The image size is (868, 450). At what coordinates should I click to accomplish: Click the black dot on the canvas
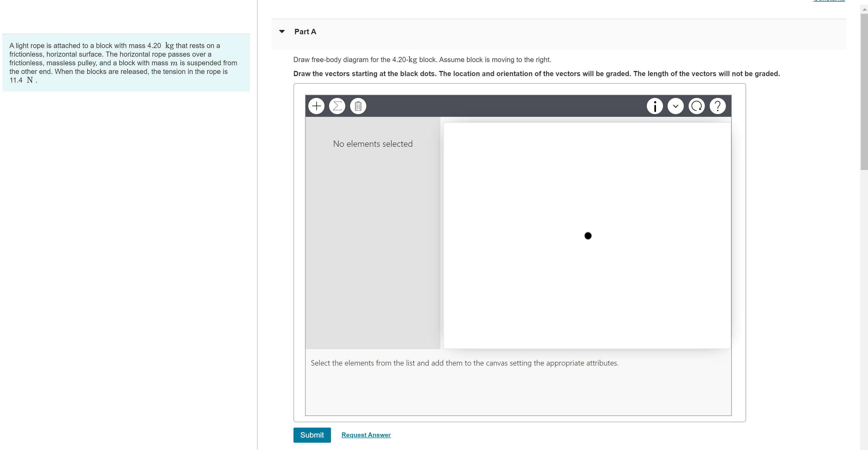[588, 236]
